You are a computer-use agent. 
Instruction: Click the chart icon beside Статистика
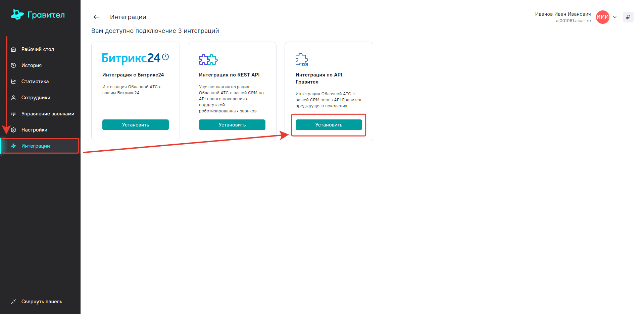13,82
